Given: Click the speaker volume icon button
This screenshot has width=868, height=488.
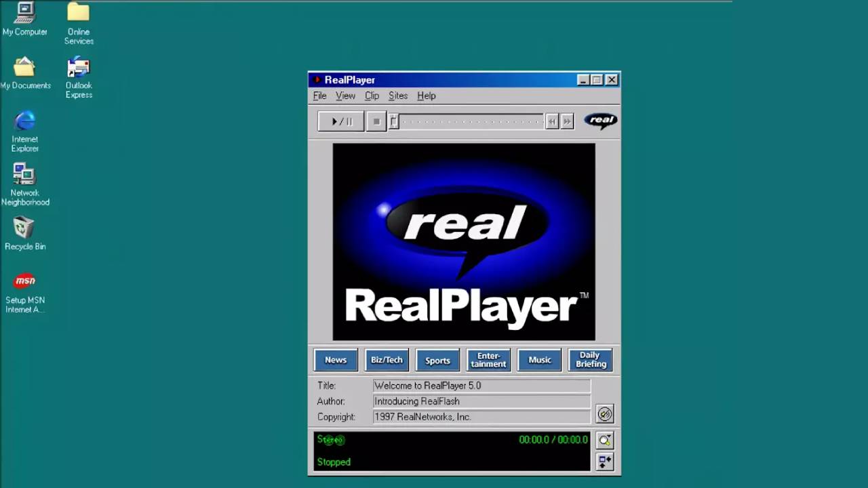Looking at the screenshot, I should 604,414.
